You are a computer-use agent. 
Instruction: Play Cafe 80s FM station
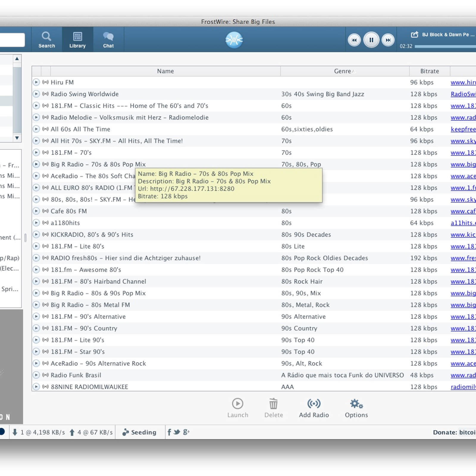point(36,211)
